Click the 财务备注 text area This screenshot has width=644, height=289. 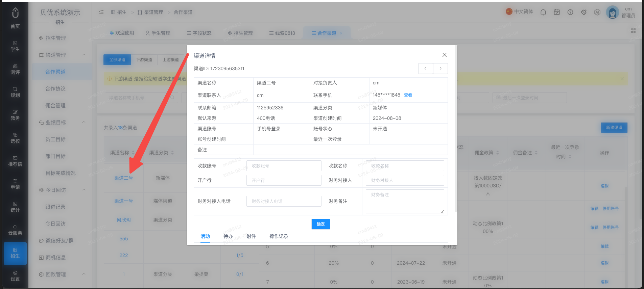(x=405, y=201)
